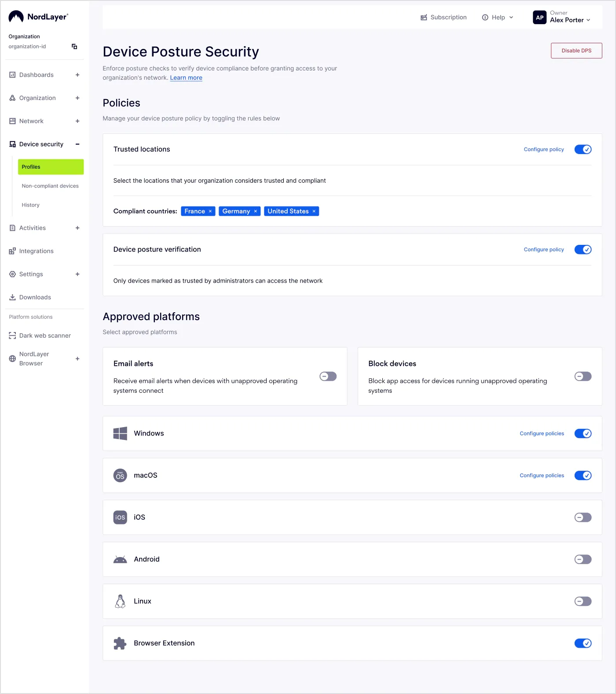
Task: Expand the Dashboards menu with plus
Action: point(77,75)
